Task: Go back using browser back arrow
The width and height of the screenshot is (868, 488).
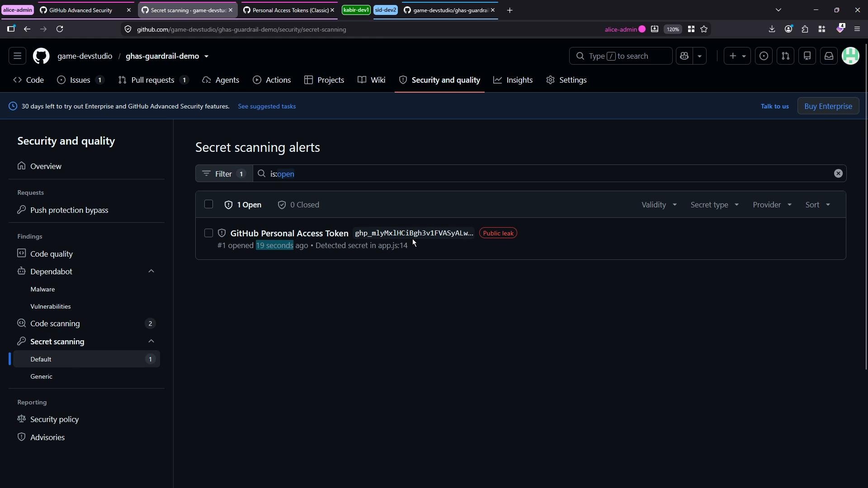Action: click(27, 29)
